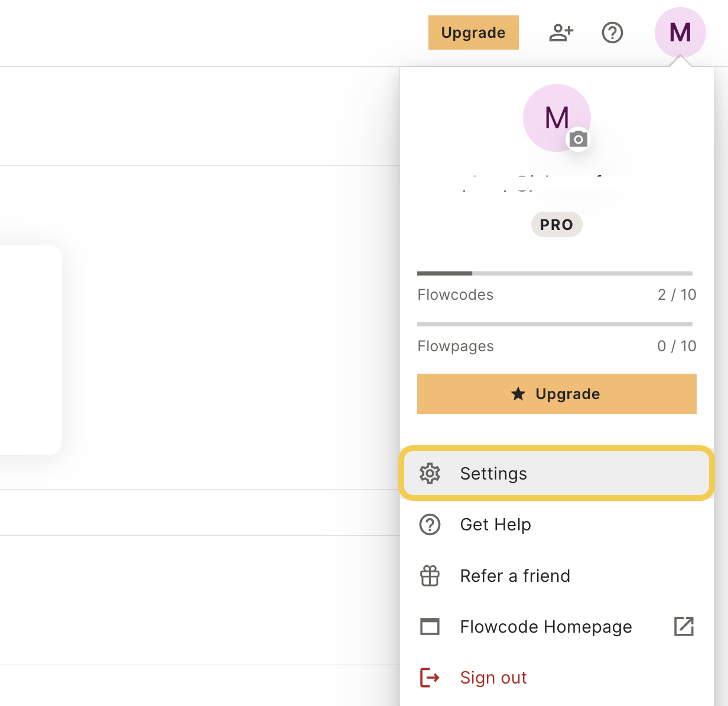Click the 0 / 10 Flowpages count
Viewport: 728px width, 706px height.
click(677, 346)
